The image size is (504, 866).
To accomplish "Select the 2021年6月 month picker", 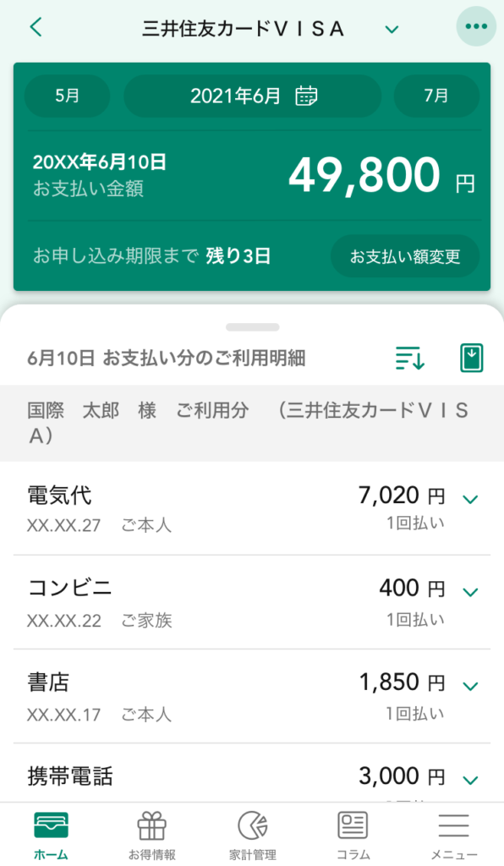I will click(x=252, y=96).
